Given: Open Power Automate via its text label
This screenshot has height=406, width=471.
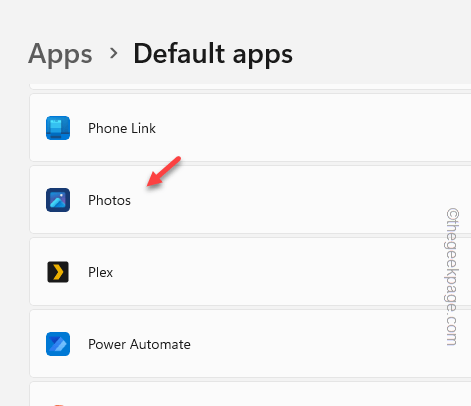Looking at the screenshot, I should [x=139, y=344].
